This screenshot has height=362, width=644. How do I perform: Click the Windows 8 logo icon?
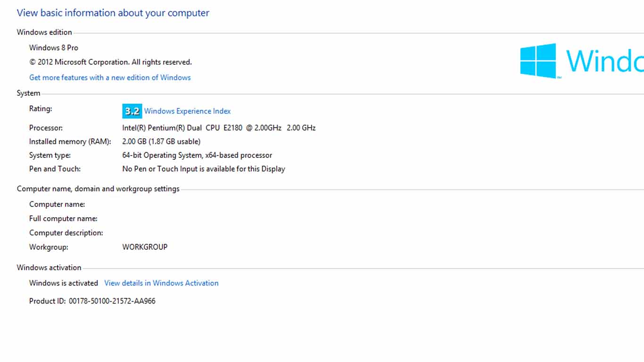pyautogui.click(x=538, y=61)
